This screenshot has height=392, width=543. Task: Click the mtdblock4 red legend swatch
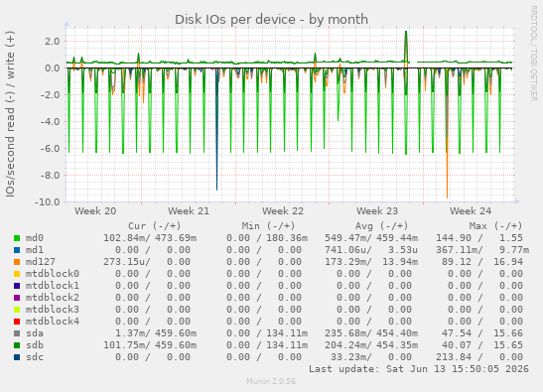(x=17, y=322)
